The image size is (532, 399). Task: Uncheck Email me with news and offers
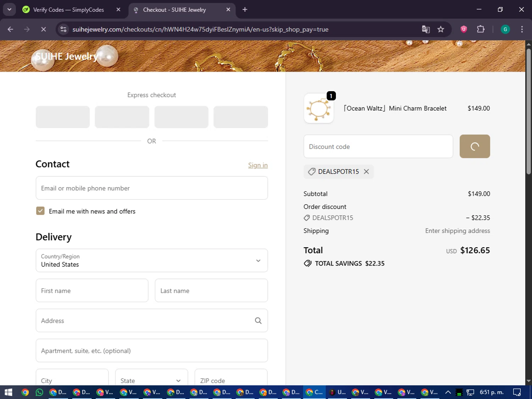click(x=40, y=211)
